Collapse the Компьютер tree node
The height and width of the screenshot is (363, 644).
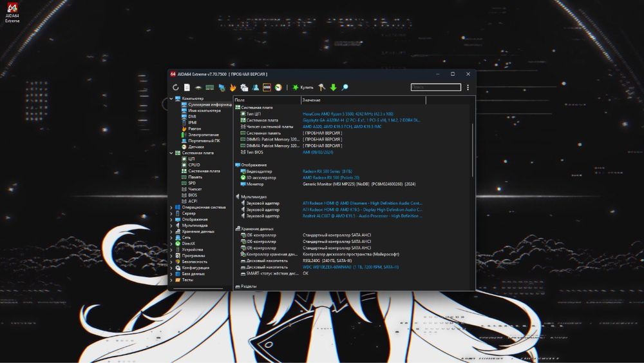tap(171, 99)
